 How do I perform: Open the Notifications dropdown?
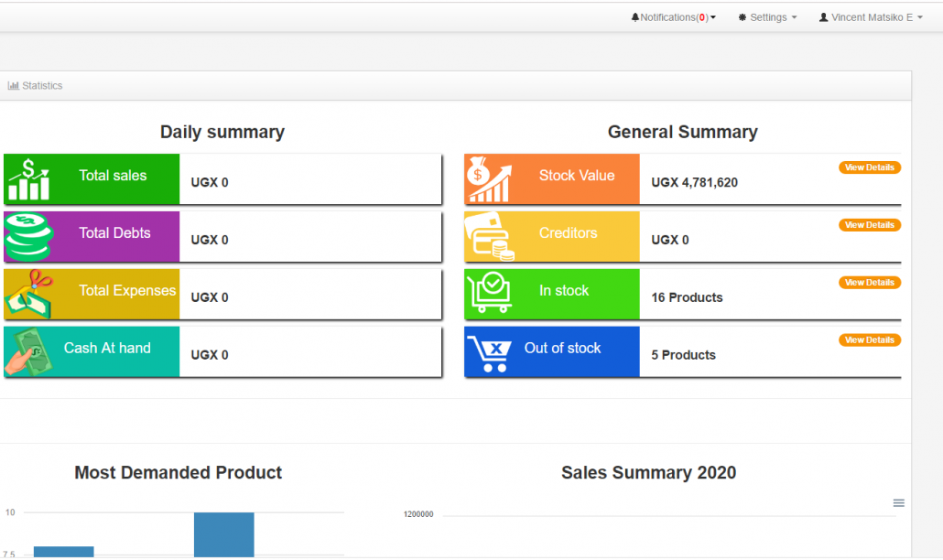point(673,17)
